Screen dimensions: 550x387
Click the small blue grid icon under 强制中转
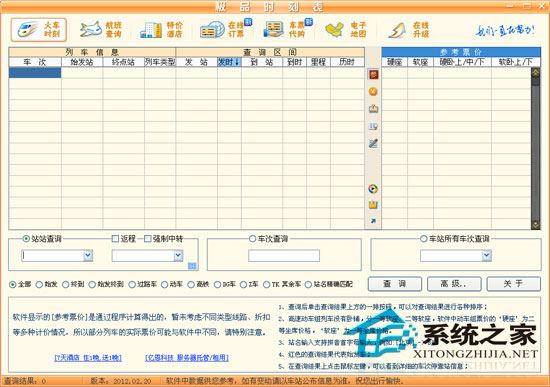192,266
